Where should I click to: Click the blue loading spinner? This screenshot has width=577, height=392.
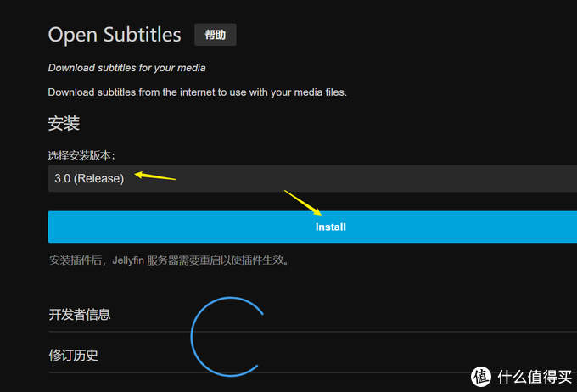[227, 336]
